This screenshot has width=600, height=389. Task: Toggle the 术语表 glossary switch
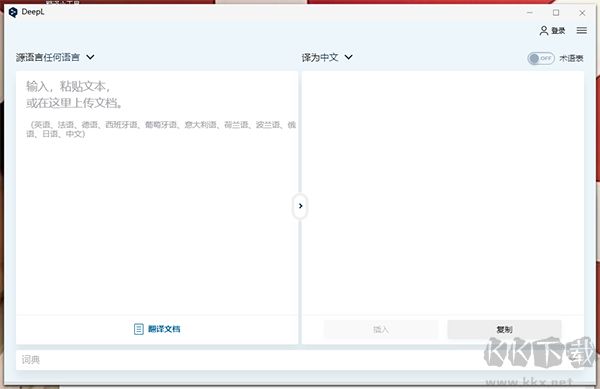click(541, 58)
